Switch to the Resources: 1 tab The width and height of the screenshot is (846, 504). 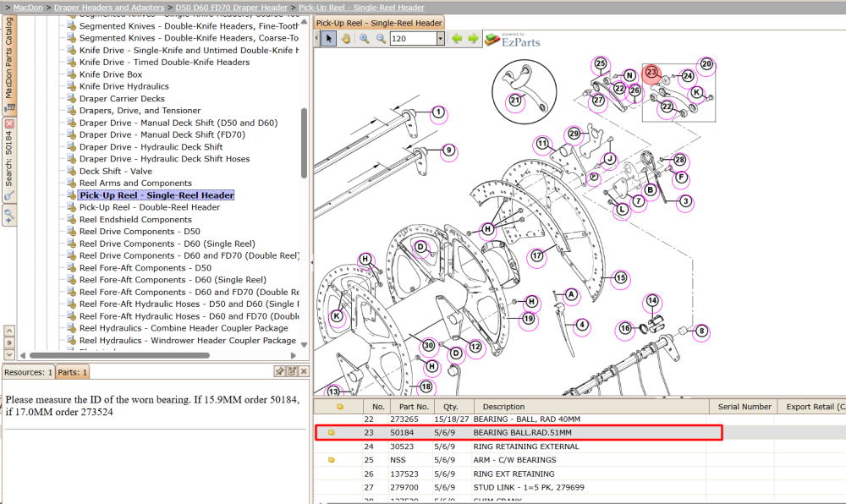(x=28, y=372)
